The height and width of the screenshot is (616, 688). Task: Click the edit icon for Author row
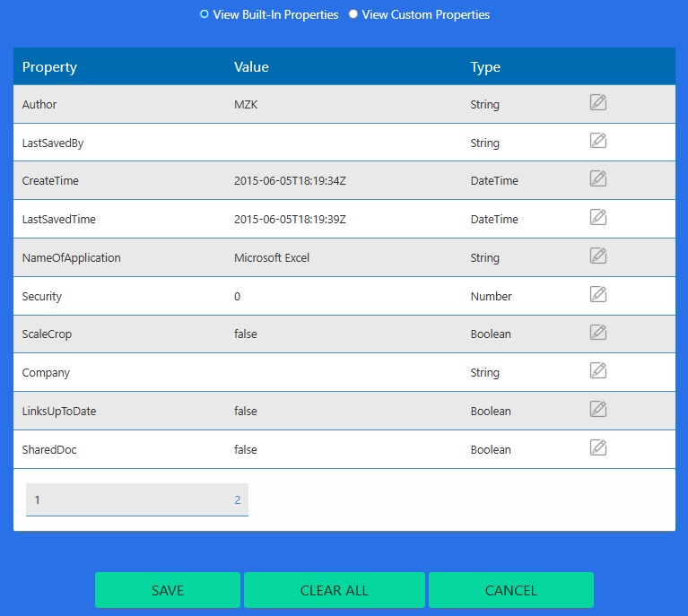click(598, 102)
